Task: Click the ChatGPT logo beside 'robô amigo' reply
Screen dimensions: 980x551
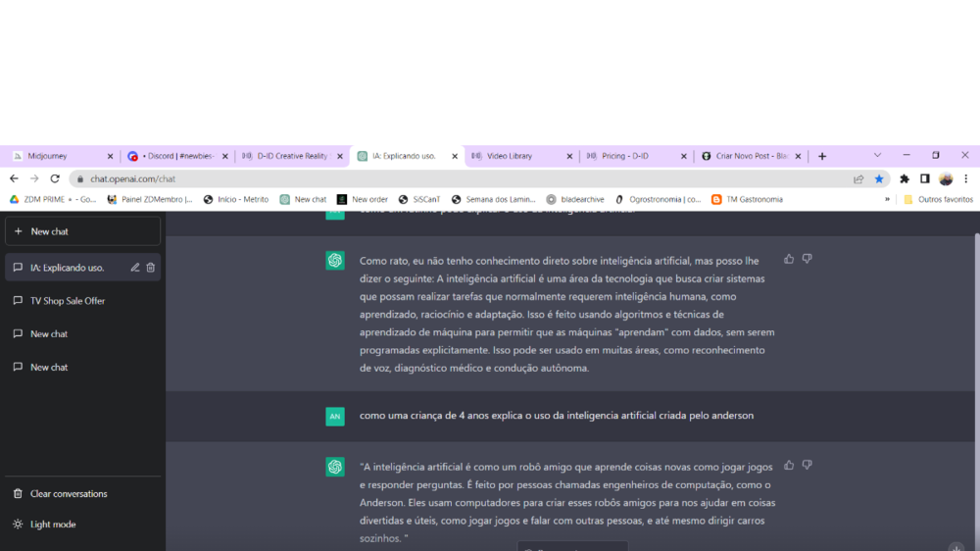Action: coord(335,468)
